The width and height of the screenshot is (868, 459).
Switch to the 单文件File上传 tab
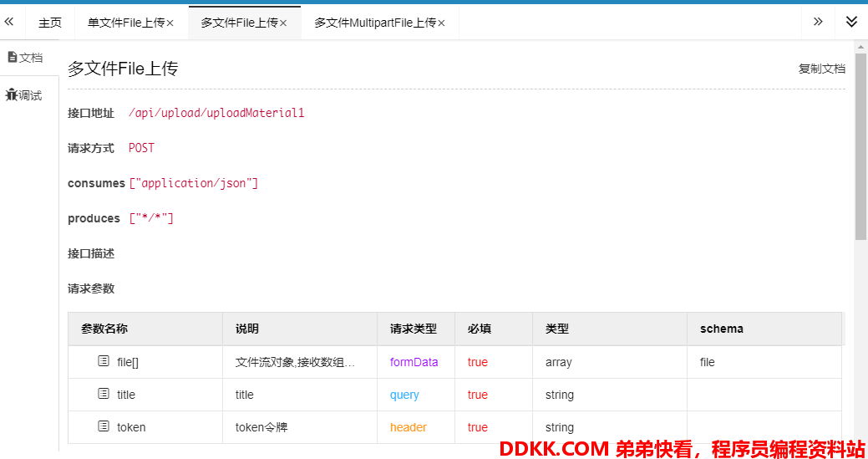point(127,23)
